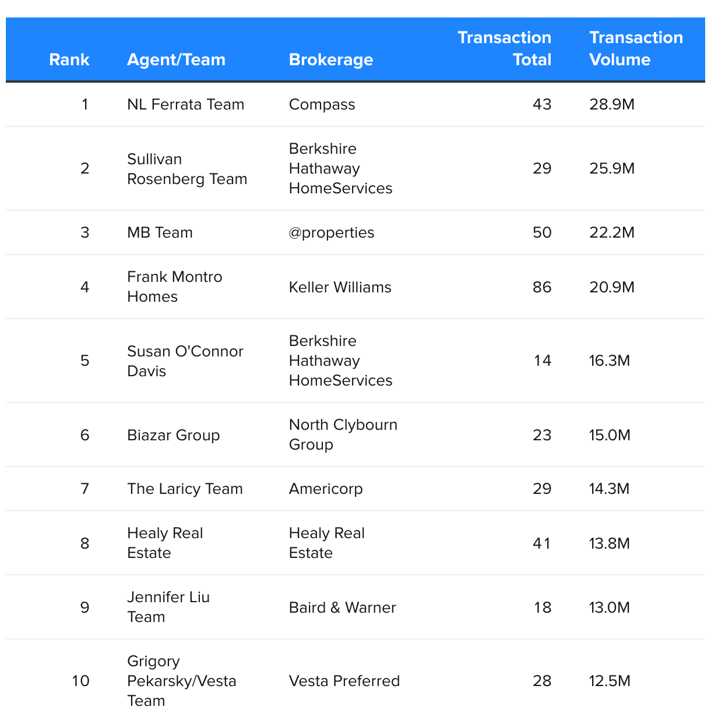Sort by Transaction Total column header

[504, 48]
